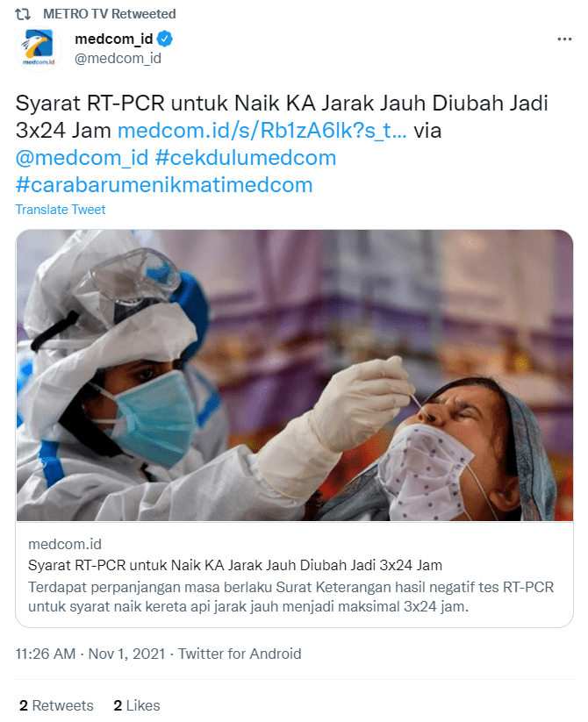Open the medcom.id/s/Rb1zA6lk short link
The width and height of the screenshot is (588, 722).
(262, 131)
